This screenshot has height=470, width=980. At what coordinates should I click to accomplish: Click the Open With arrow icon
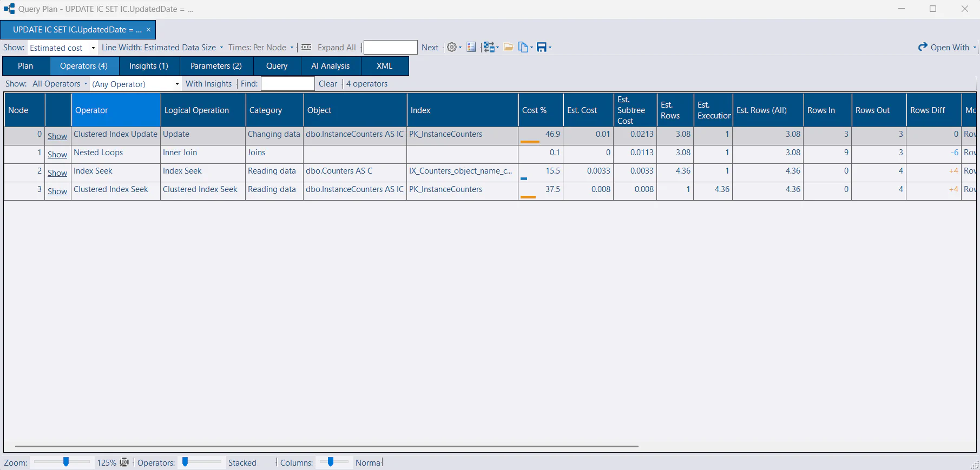click(x=923, y=48)
